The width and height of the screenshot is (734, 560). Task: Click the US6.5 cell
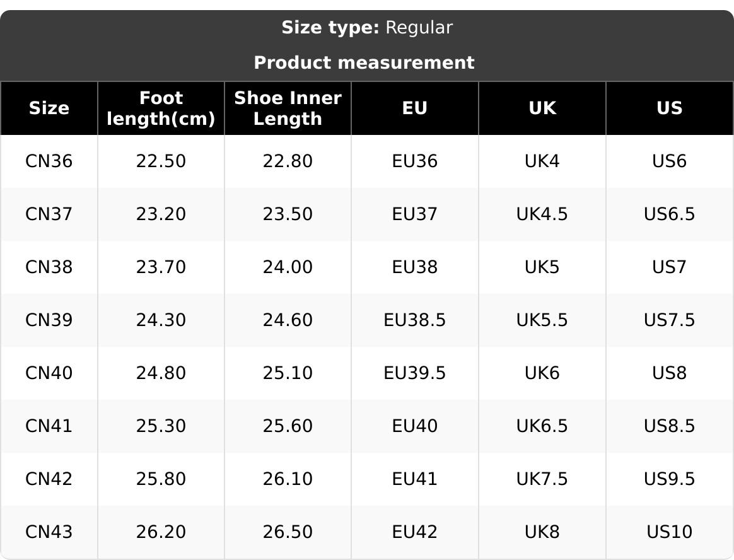[x=670, y=214]
